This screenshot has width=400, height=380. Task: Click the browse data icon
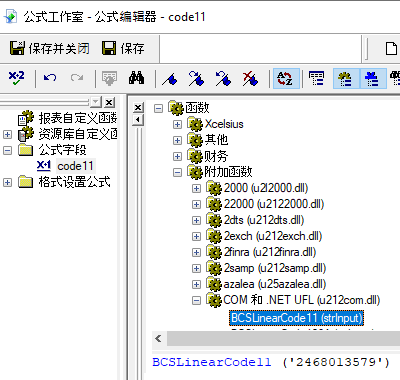[x=109, y=78]
